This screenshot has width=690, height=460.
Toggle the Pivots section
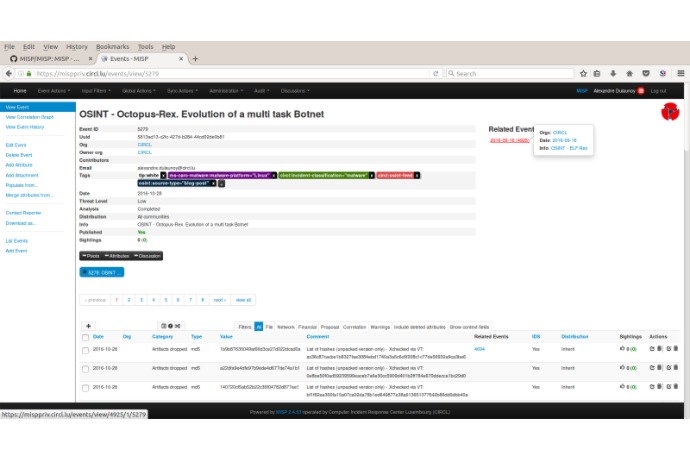(x=91, y=256)
